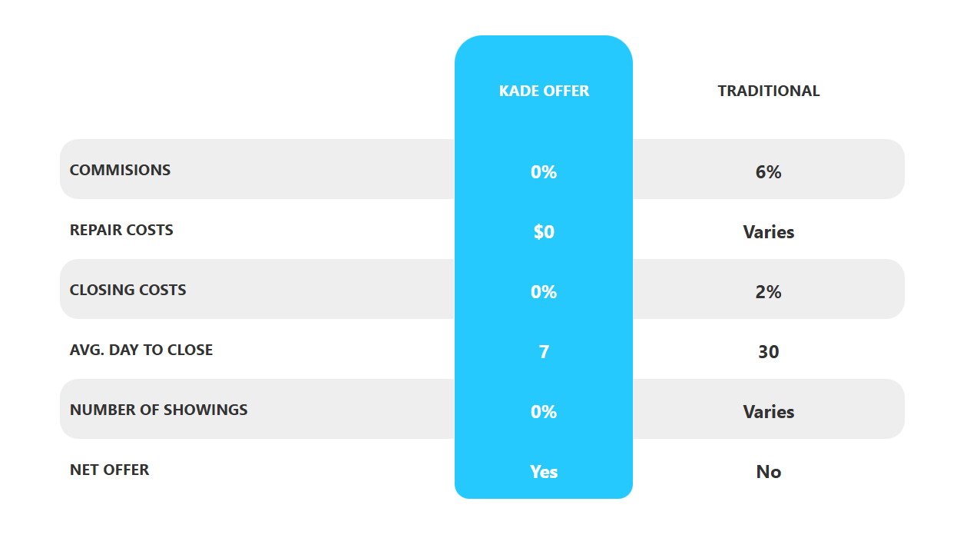
Task: Click Kade Offer 0% commissions value
Action: point(544,172)
